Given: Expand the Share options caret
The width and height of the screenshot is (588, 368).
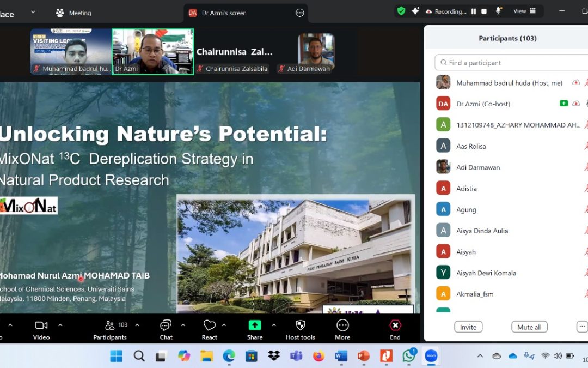Looking at the screenshot, I should pos(274,325).
